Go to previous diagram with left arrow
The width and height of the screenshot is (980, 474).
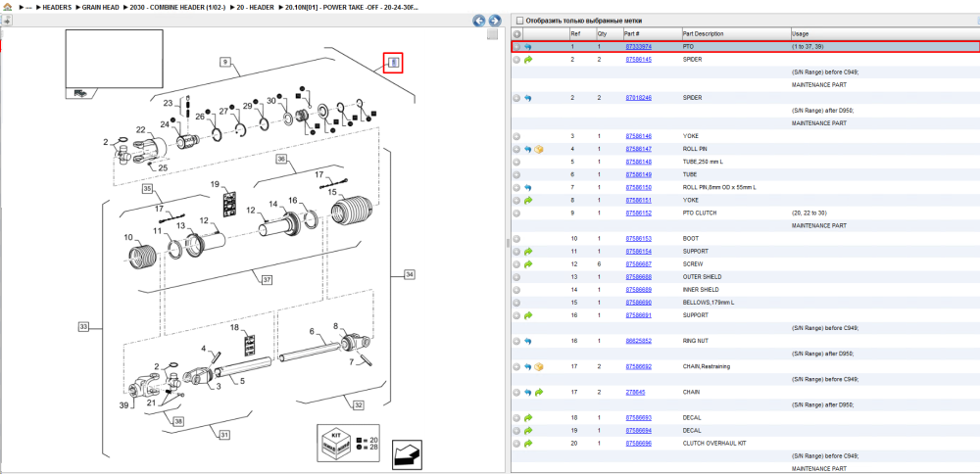(x=479, y=21)
